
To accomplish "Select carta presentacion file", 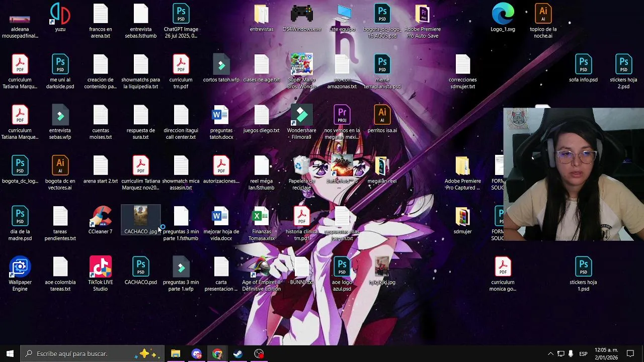I will [221, 274].
